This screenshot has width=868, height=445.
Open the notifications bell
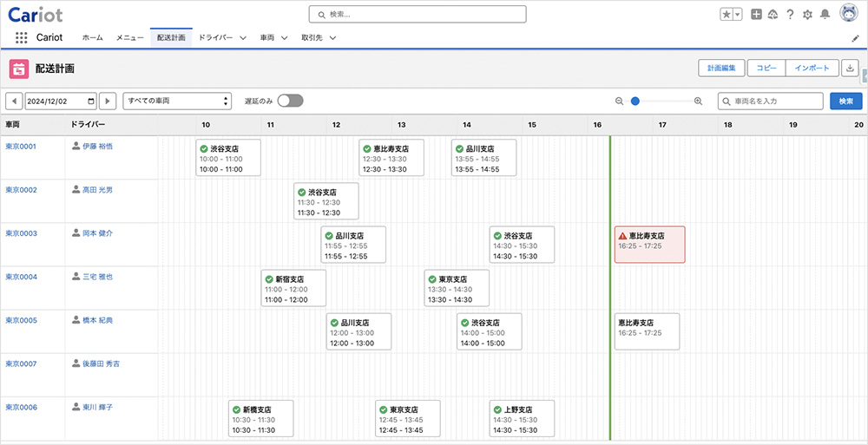[x=825, y=15]
